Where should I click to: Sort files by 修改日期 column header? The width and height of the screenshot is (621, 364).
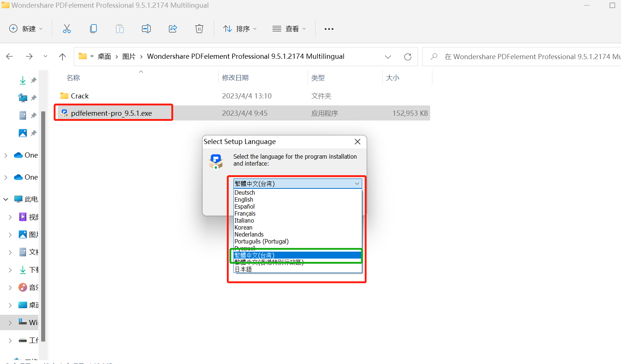pos(235,78)
